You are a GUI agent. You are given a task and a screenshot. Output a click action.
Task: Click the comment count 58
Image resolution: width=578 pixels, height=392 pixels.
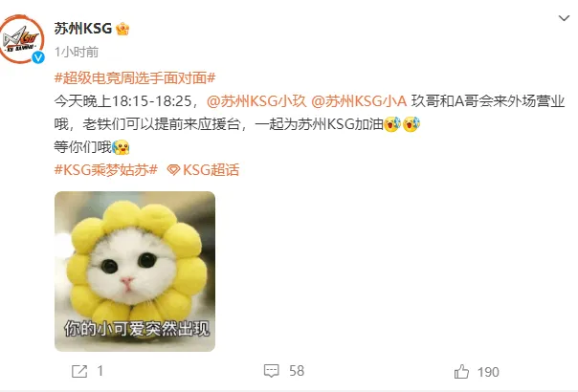pyautogui.click(x=297, y=371)
